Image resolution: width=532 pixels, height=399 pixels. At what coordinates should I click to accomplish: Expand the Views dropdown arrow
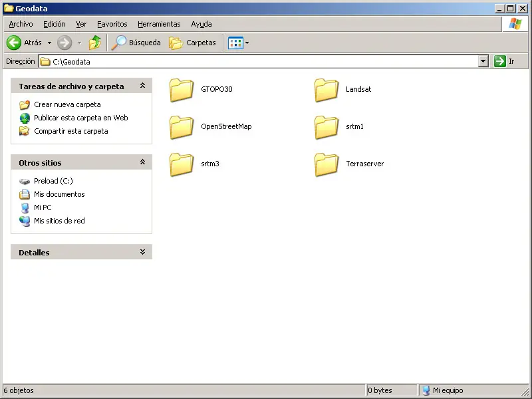pyautogui.click(x=247, y=43)
